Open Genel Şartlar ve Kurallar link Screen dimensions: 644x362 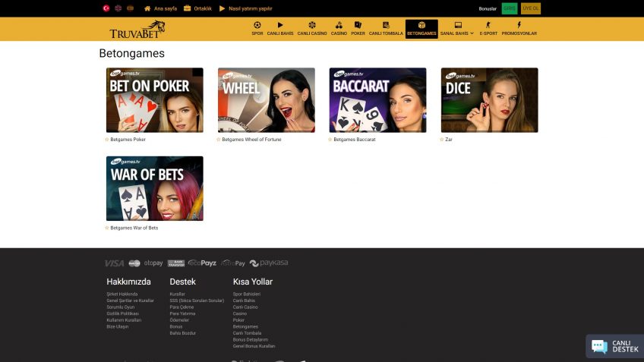(130, 301)
